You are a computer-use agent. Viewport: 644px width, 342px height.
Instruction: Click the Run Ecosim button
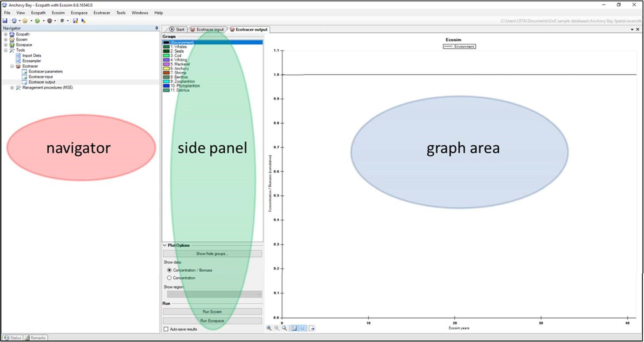point(212,312)
